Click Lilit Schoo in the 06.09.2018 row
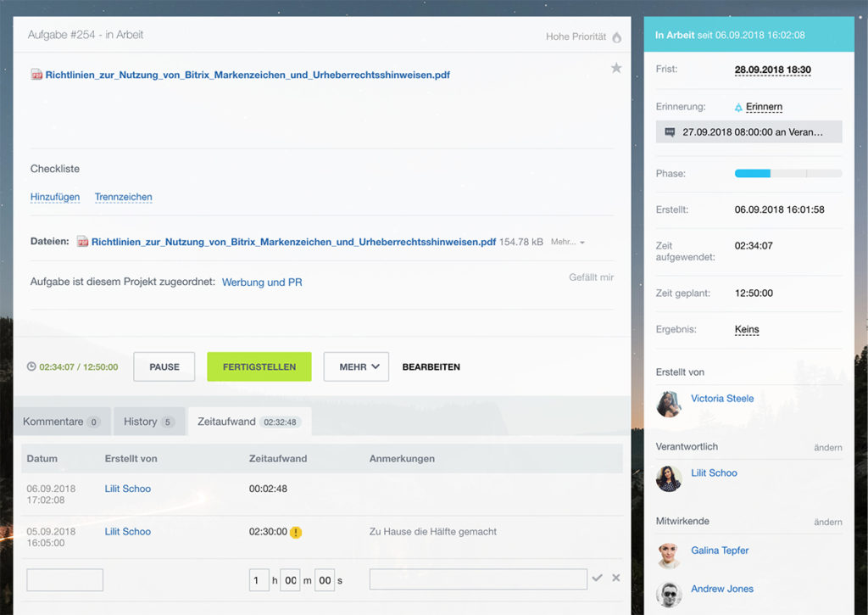Viewport: 868px width, 615px height. point(128,489)
